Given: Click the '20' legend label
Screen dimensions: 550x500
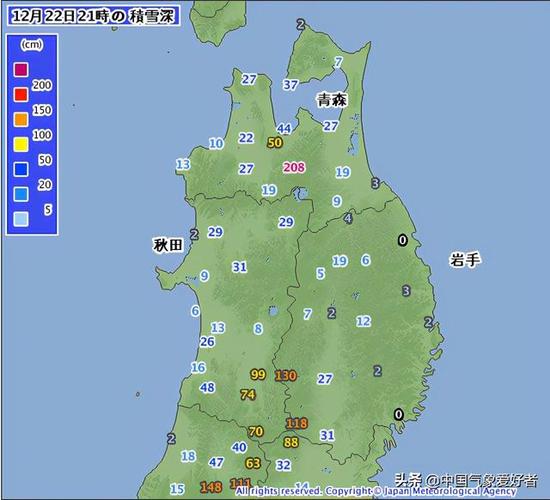Looking at the screenshot, I should [45, 185].
